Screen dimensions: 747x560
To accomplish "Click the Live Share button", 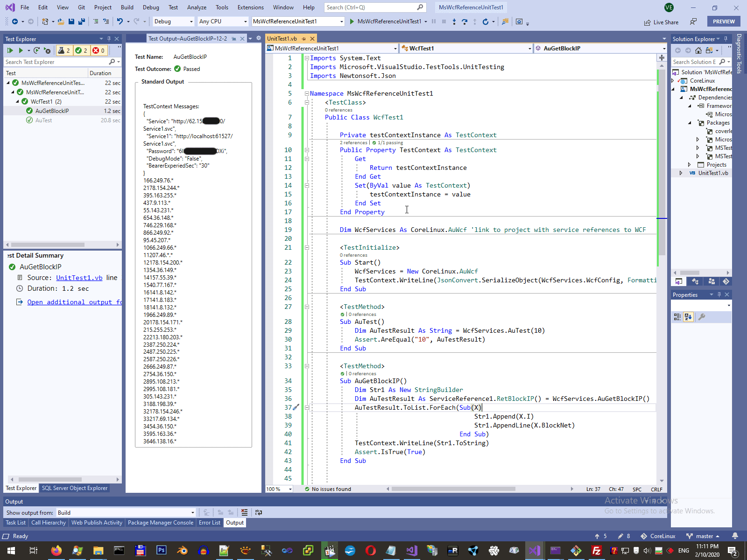I will pos(661,22).
